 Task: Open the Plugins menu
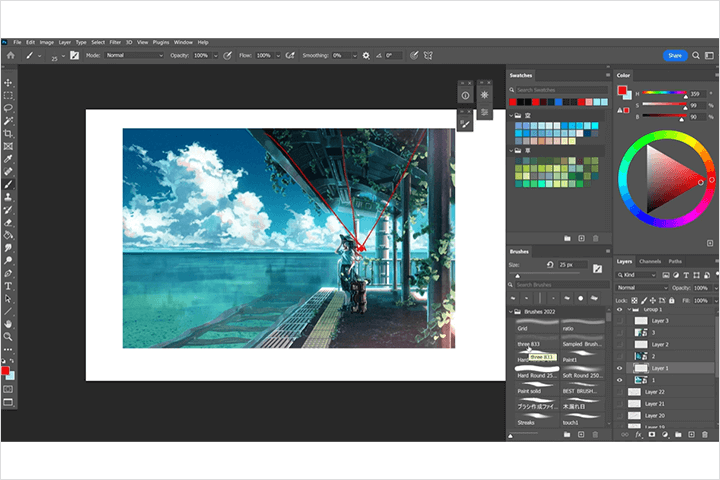click(x=161, y=42)
